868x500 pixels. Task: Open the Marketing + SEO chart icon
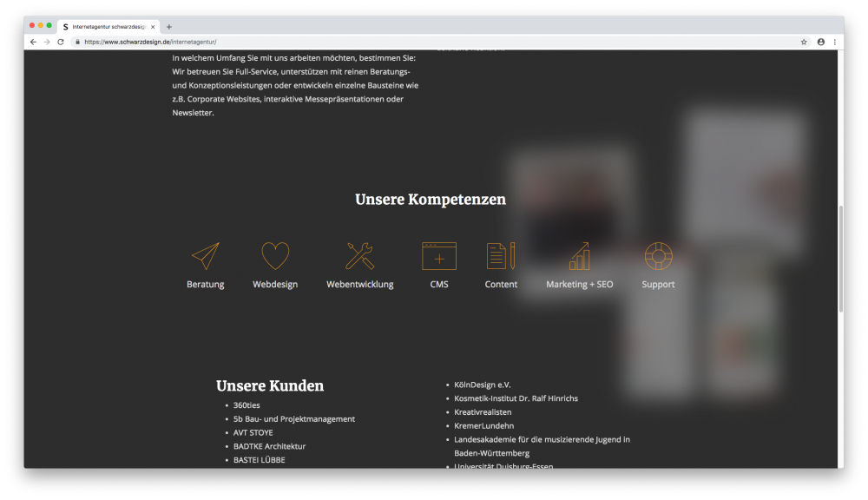[x=578, y=255]
